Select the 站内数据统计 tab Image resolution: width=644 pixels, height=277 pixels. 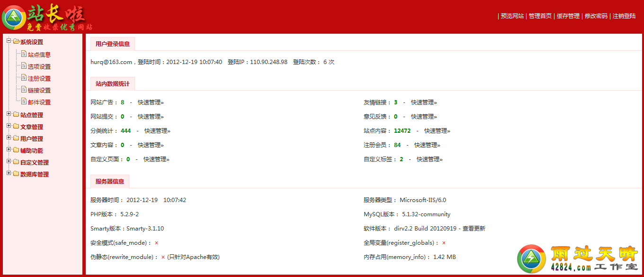(113, 83)
